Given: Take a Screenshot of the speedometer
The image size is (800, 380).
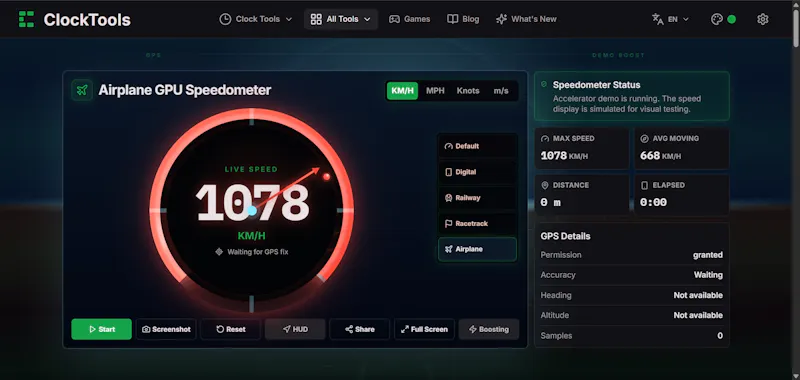Looking at the screenshot, I should pyautogui.click(x=166, y=329).
